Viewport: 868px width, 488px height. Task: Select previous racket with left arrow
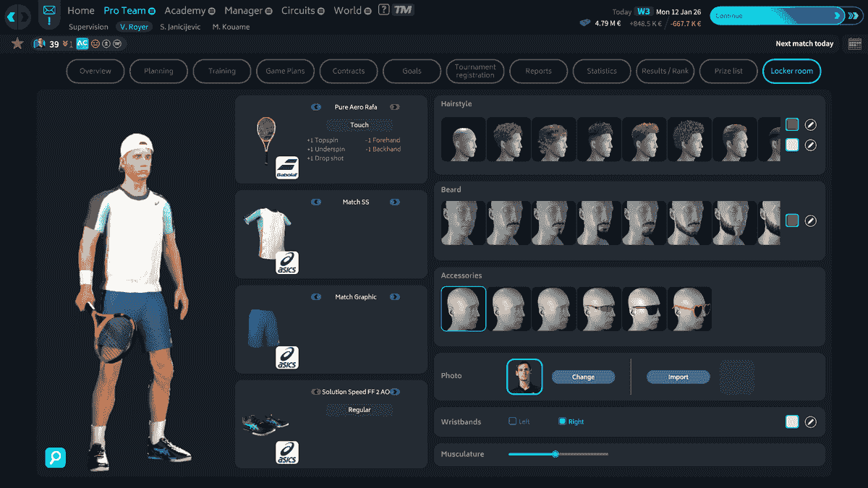click(x=316, y=107)
